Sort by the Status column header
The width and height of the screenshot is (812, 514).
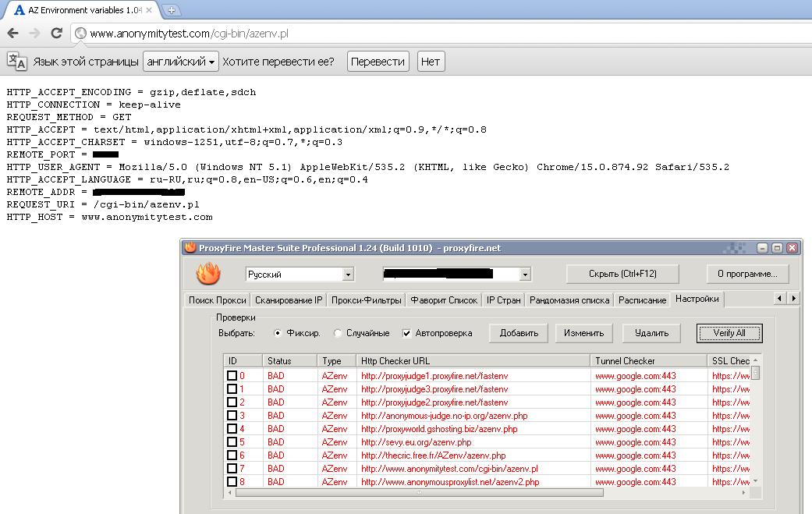tap(289, 361)
